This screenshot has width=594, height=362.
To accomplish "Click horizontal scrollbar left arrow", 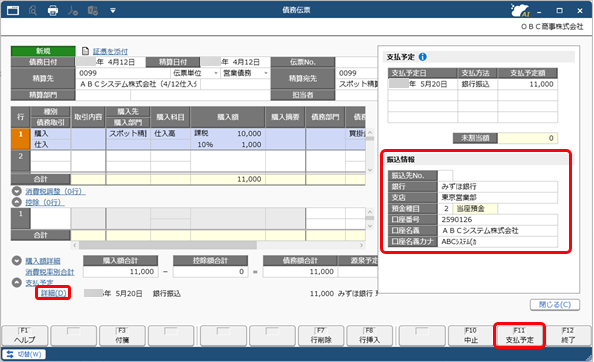I will (75, 245).
